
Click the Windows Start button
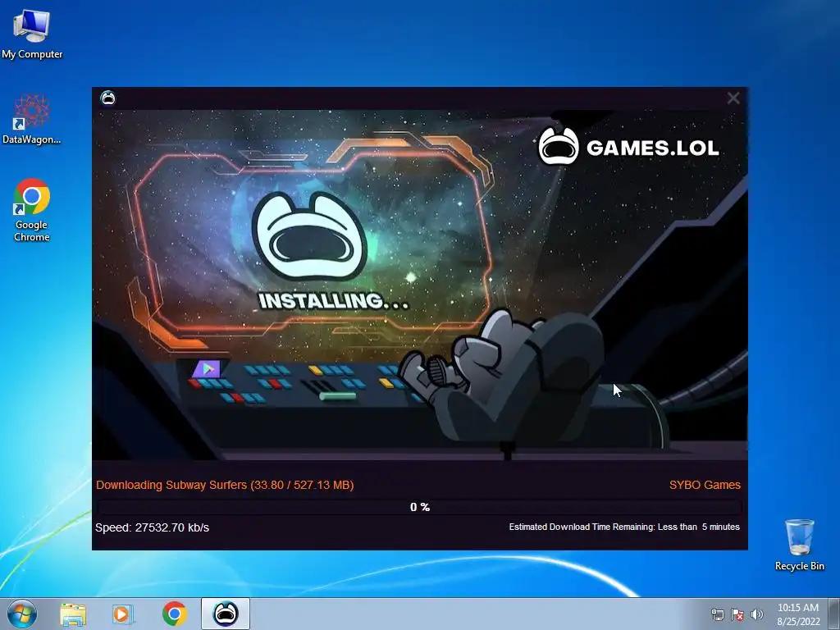22,614
